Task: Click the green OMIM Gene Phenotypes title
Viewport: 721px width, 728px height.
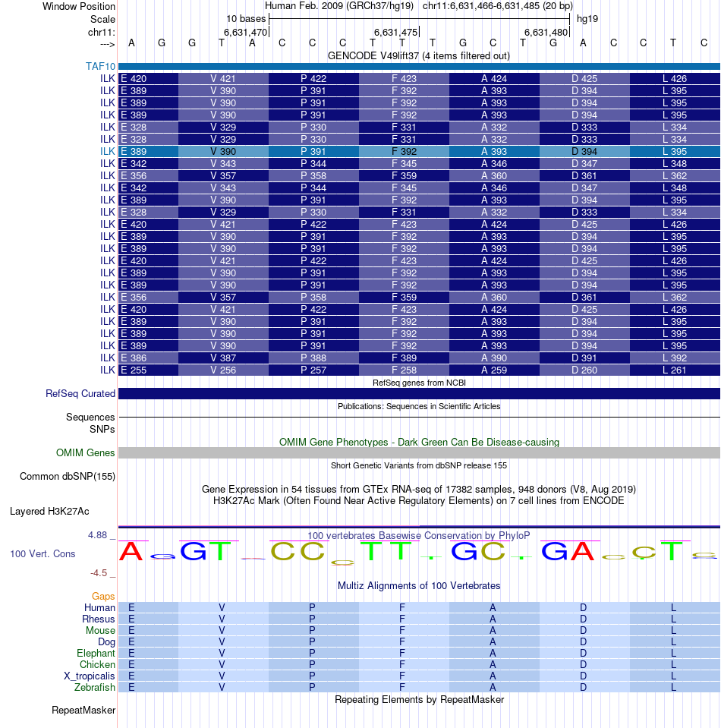Action: [x=419, y=442]
